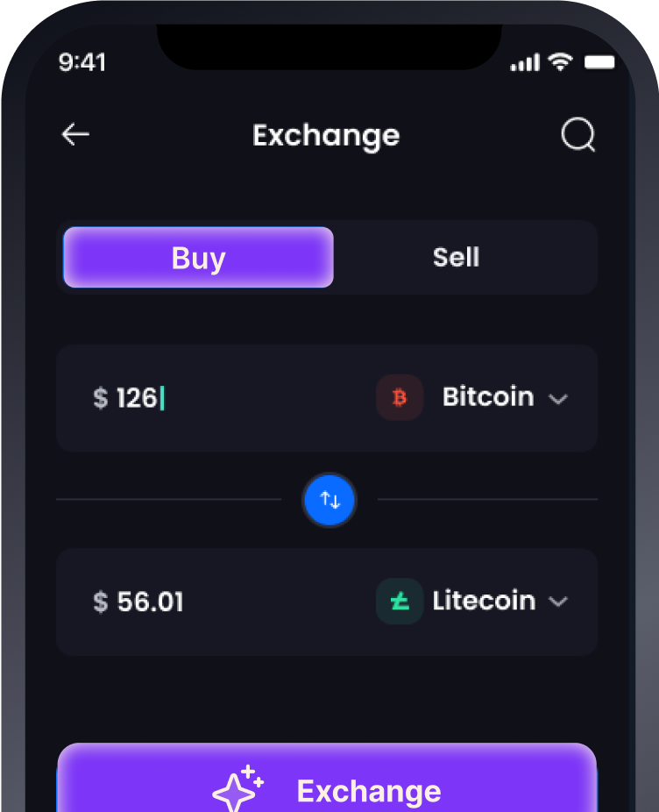The height and width of the screenshot is (812, 659).
Task: Switch to the Sell tab
Action: click(x=456, y=258)
